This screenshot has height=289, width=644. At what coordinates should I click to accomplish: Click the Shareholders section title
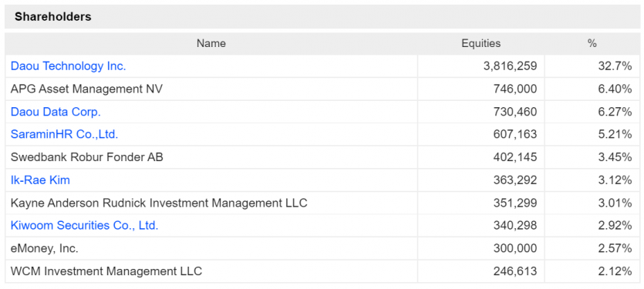pos(53,17)
